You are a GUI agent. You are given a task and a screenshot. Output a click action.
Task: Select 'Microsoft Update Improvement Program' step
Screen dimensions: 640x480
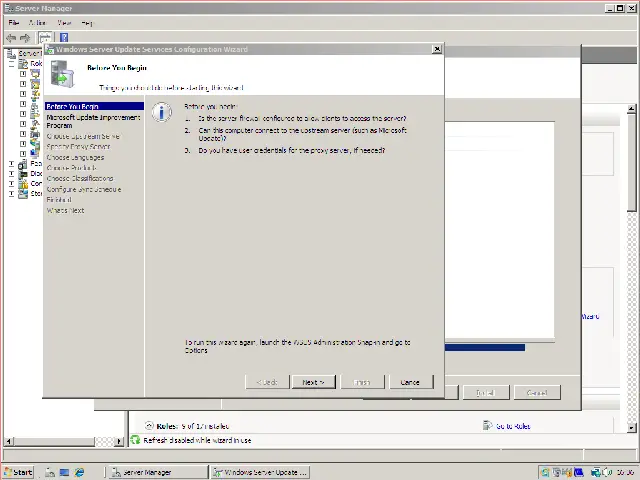[x=93, y=121]
